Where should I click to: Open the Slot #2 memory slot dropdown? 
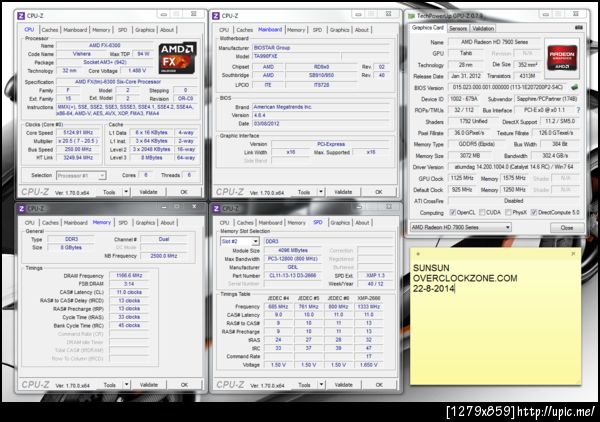pyautogui.click(x=240, y=241)
